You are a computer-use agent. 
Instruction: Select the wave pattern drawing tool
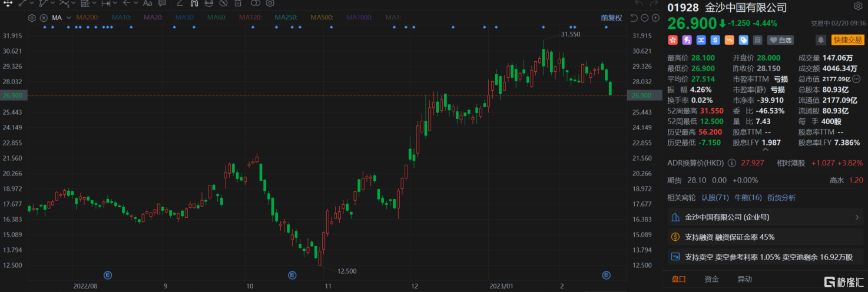[64, 3]
